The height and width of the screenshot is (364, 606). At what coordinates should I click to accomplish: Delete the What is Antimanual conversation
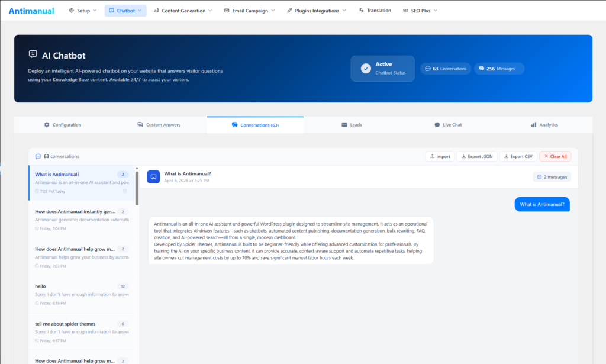pos(125,191)
